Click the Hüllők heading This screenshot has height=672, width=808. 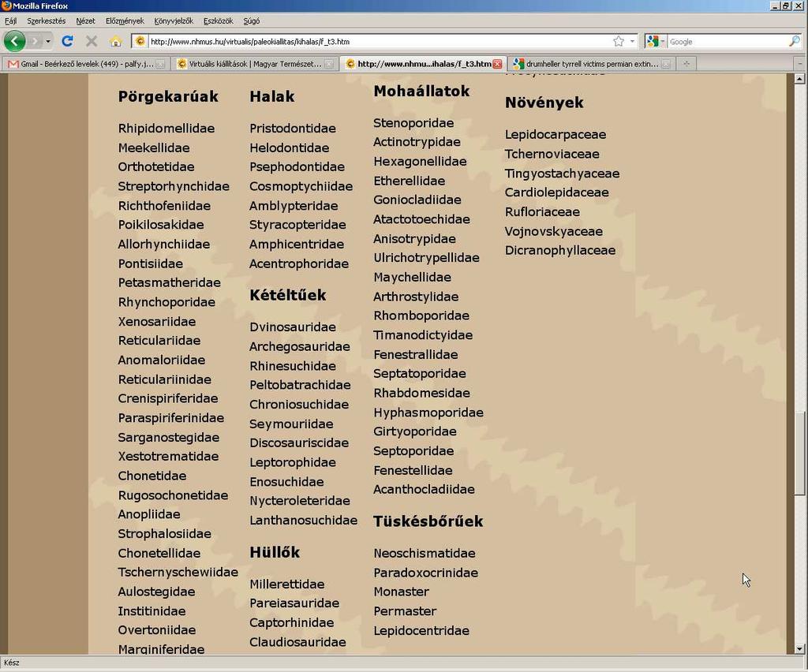point(275,552)
